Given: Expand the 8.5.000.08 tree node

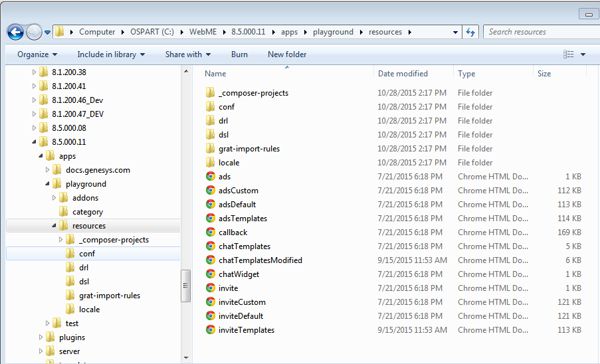Looking at the screenshot, I should click(x=34, y=128).
